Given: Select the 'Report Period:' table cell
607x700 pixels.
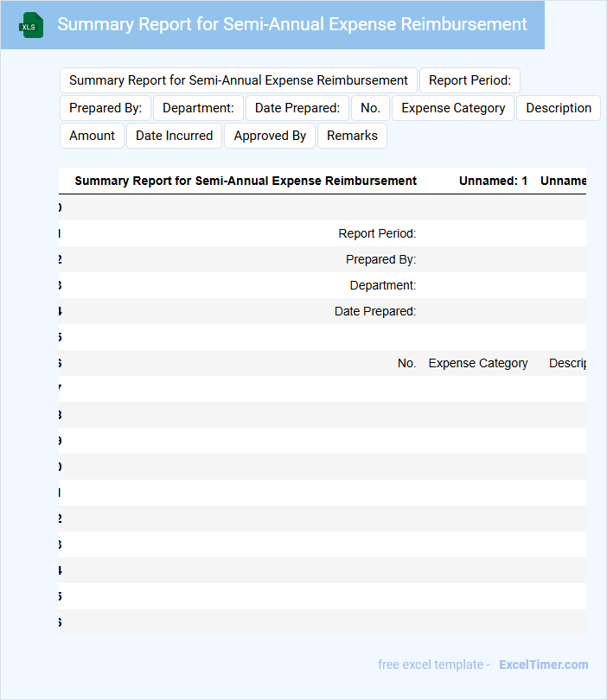Looking at the screenshot, I should coord(377,233).
